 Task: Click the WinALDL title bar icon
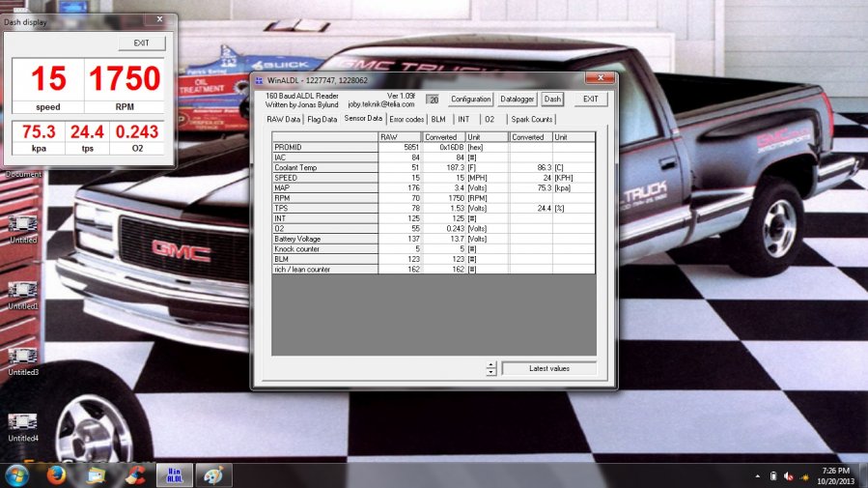tap(259, 80)
